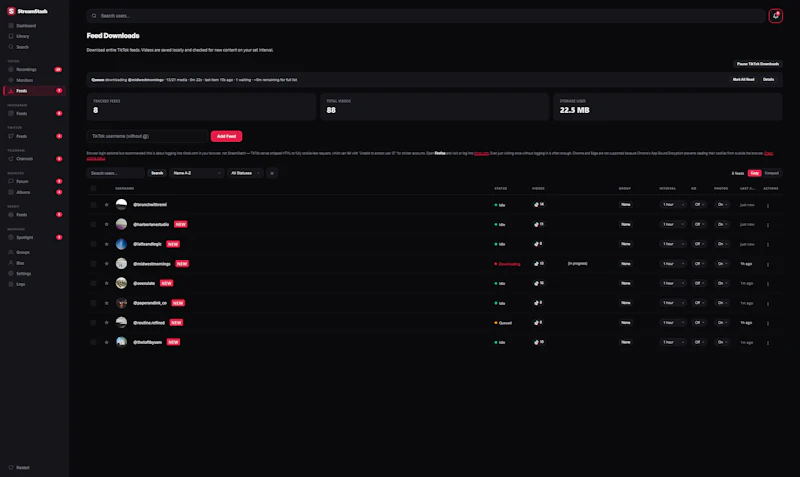This screenshot has width=800, height=477.
Task: Star the @paperandink_co feed
Action: [107, 303]
